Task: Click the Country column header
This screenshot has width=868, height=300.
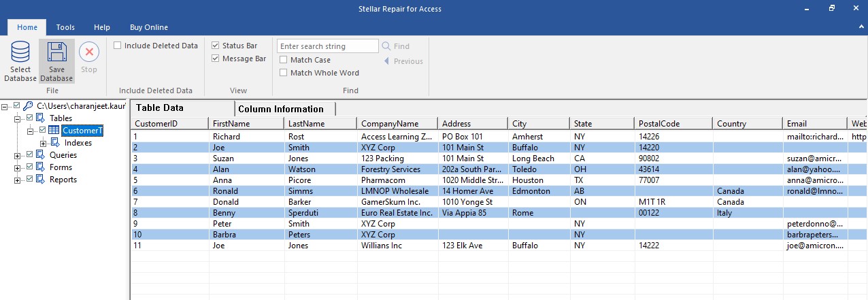Action: click(748, 124)
